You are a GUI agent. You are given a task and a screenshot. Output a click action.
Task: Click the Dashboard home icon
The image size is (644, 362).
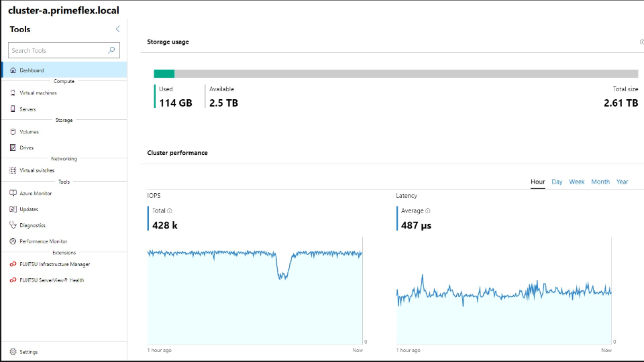[x=13, y=70]
